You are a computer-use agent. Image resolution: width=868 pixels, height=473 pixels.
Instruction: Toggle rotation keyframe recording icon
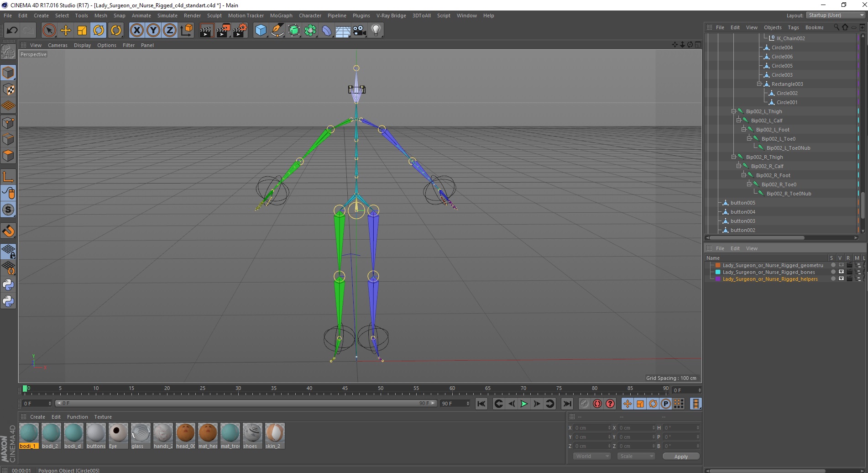pyautogui.click(x=653, y=404)
